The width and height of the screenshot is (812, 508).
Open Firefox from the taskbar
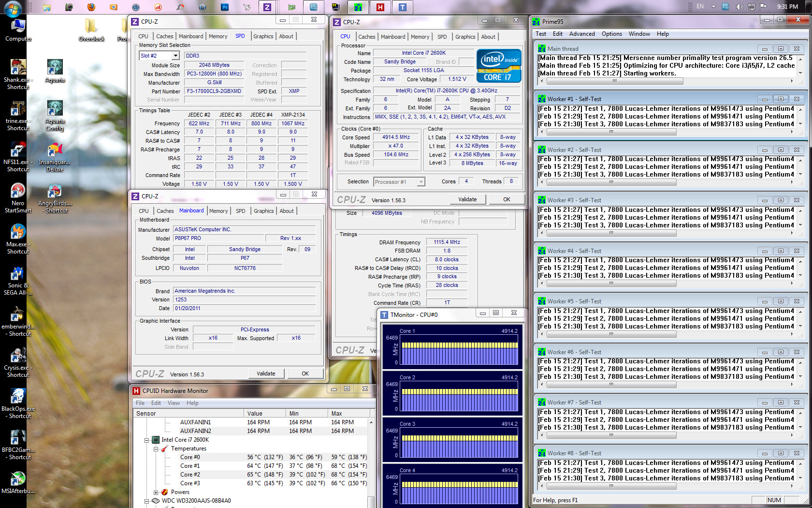click(91, 7)
